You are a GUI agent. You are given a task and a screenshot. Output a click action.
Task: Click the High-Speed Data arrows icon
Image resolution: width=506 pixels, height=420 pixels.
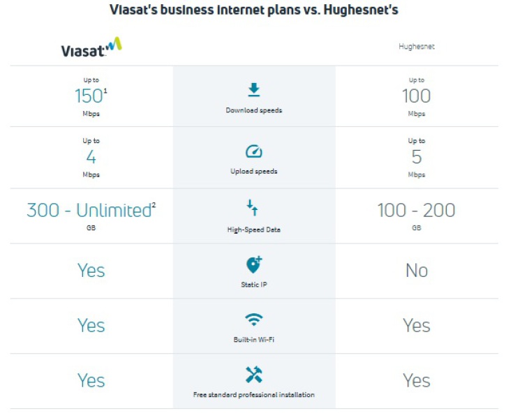point(253,207)
